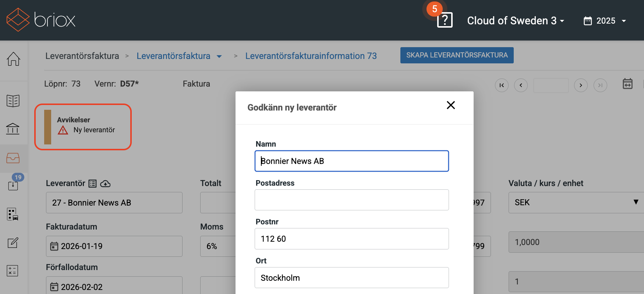Click the Leverantörsfakturainformation 73 breadcrumb link
644x294 pixels.
pyautogui.click(x=311, y=56)
